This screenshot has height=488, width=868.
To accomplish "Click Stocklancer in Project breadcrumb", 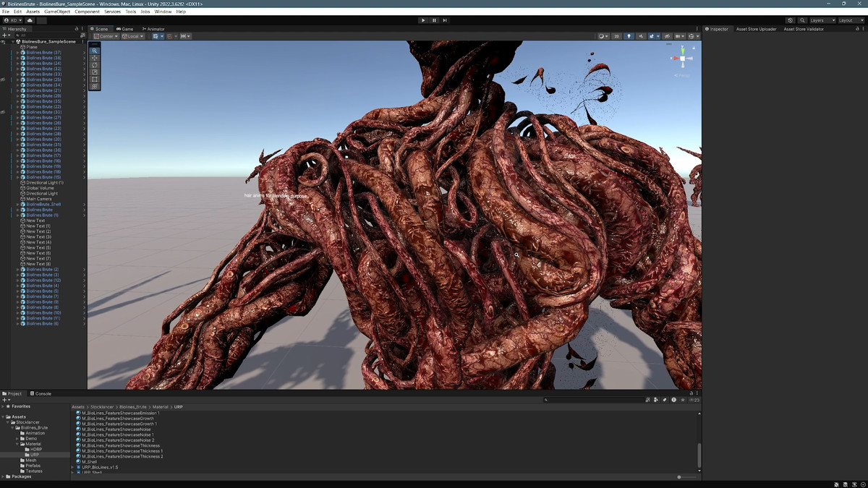I will point(101,407).
